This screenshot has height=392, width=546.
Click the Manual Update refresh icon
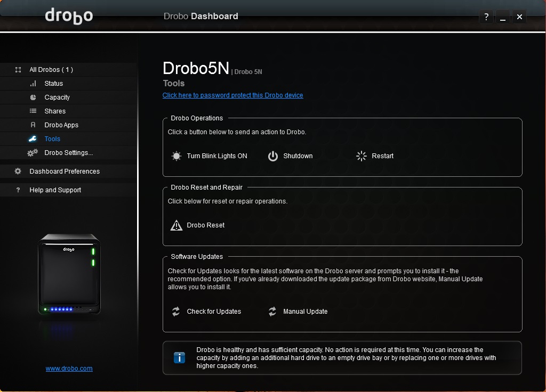point(272,311)
